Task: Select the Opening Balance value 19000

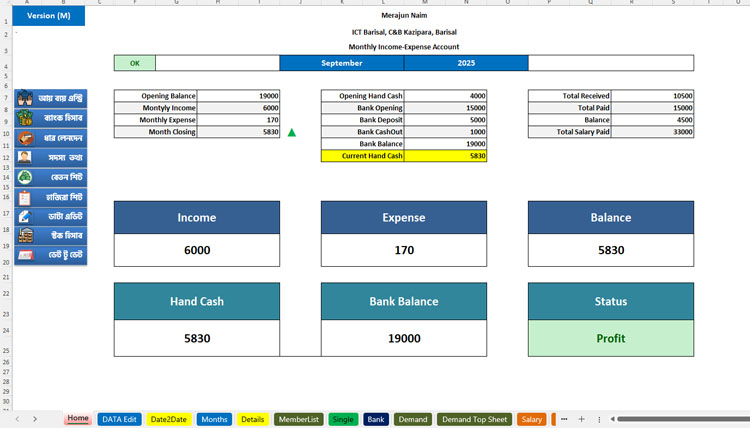Action: pos(238,96)
